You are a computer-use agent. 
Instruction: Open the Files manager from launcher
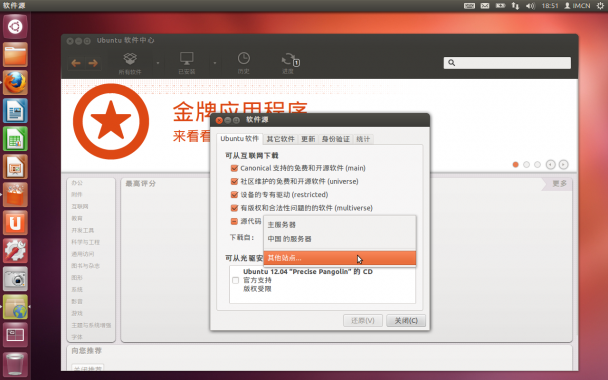pos(15,55)
